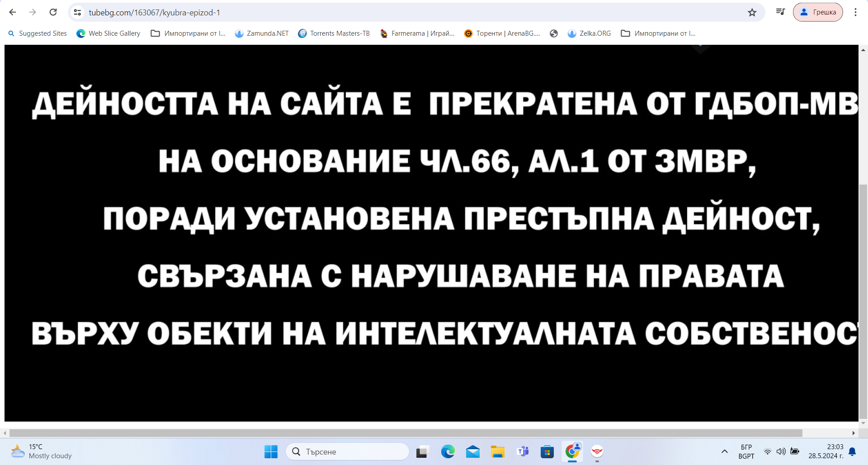Open the Windows Start menu
The width and height of the screenshot is (868, 465).
pos(271,451)
